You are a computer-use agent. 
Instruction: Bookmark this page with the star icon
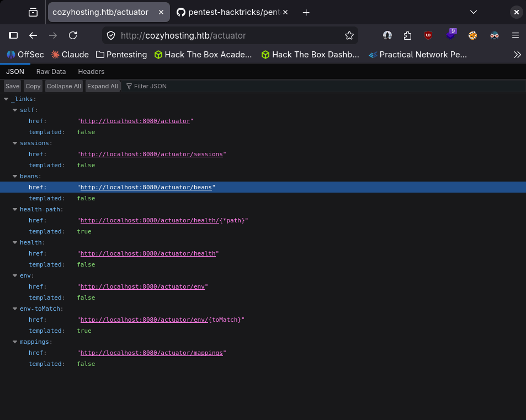pyautogui.click(x=349, y=35)
